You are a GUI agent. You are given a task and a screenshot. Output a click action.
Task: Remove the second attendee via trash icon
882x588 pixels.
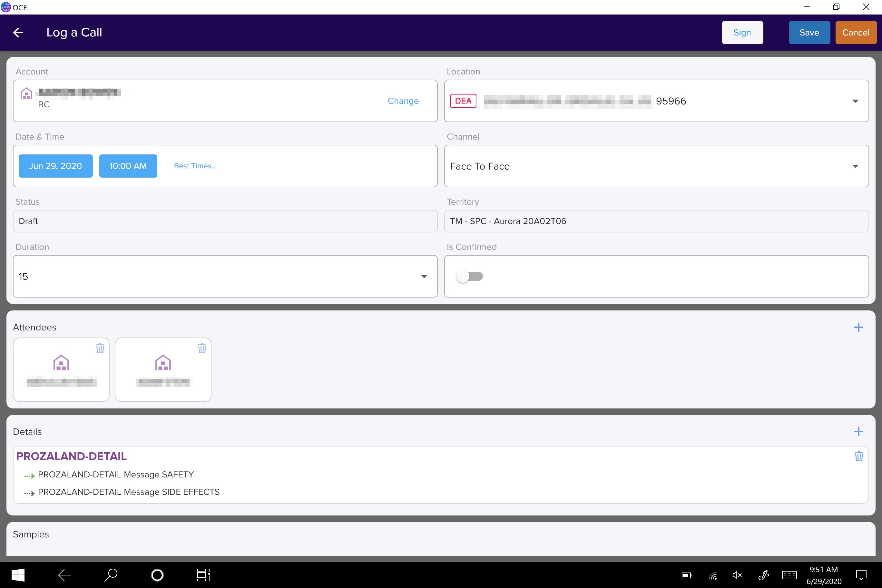pos(202,348)
